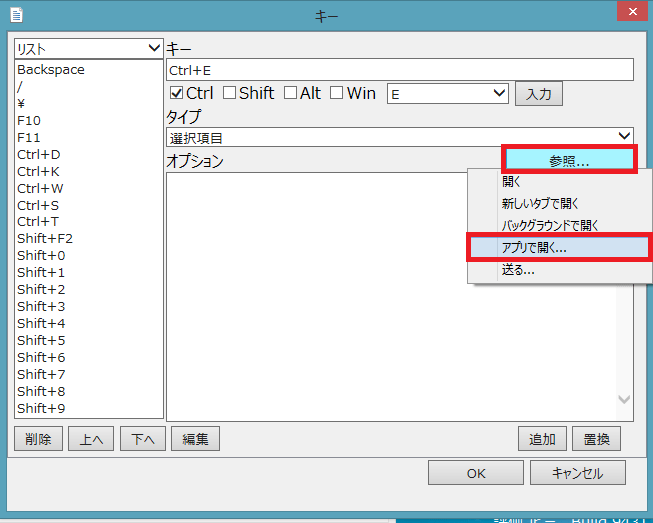The height and width of the screenshot is (523, 653).
Task: Toggle the Alt modifier checkbox
Action: [x=290, y=93]
